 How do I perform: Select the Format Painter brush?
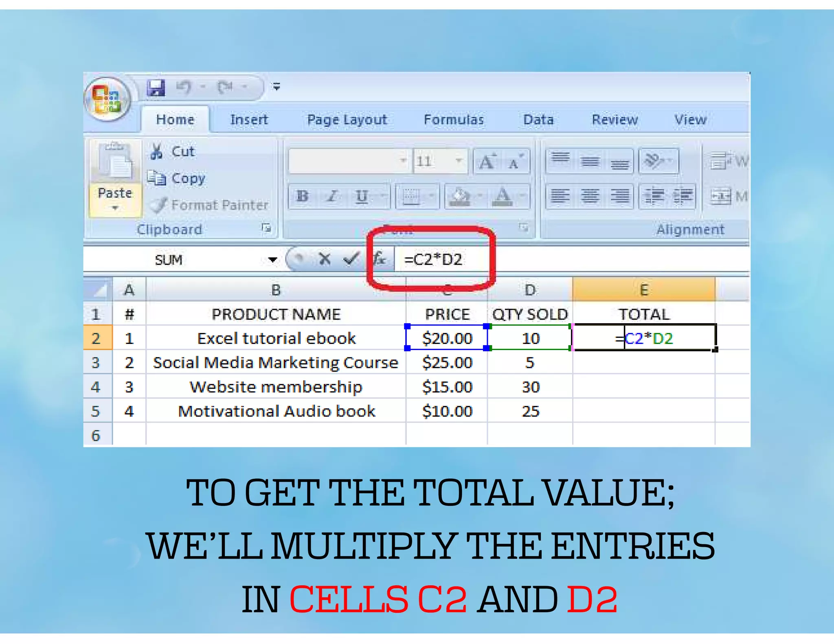tap(158, 205)
